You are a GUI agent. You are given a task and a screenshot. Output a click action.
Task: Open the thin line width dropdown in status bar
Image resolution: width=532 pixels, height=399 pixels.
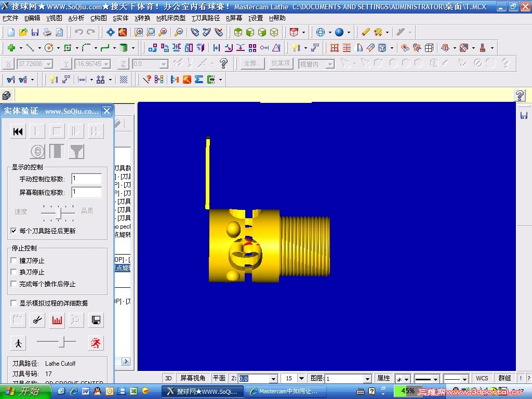click(x=465, y=379)
